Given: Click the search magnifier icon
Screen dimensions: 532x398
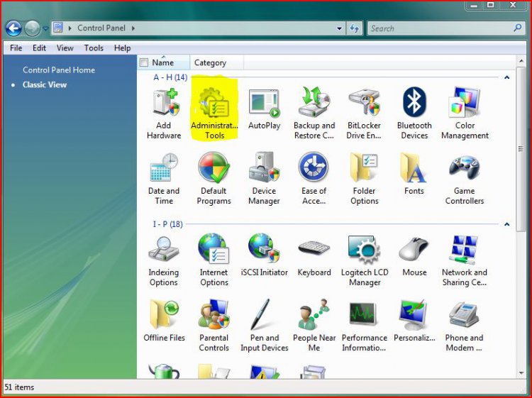Looking at the screenshot, I should [x=518, y=28].
